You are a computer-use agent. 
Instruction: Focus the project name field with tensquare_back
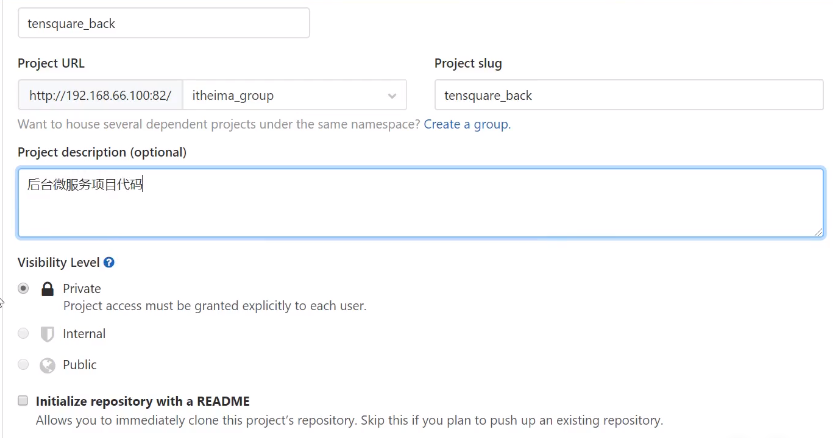[x=164, y=23]
